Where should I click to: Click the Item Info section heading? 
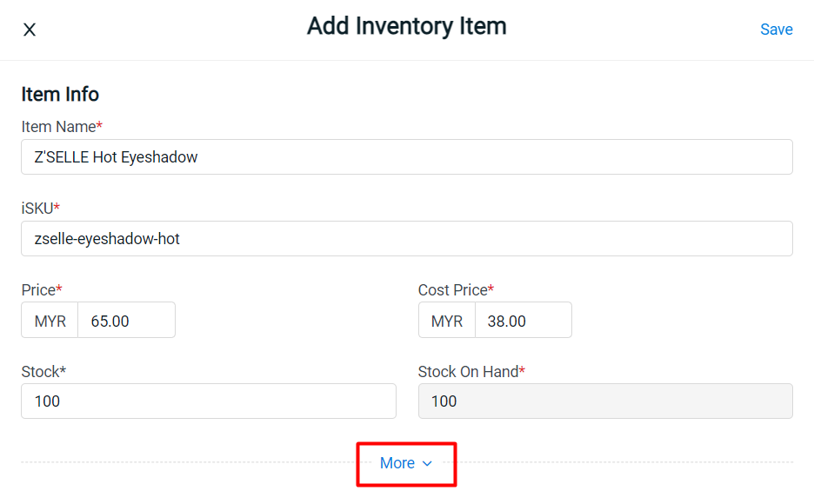(59, 94)
